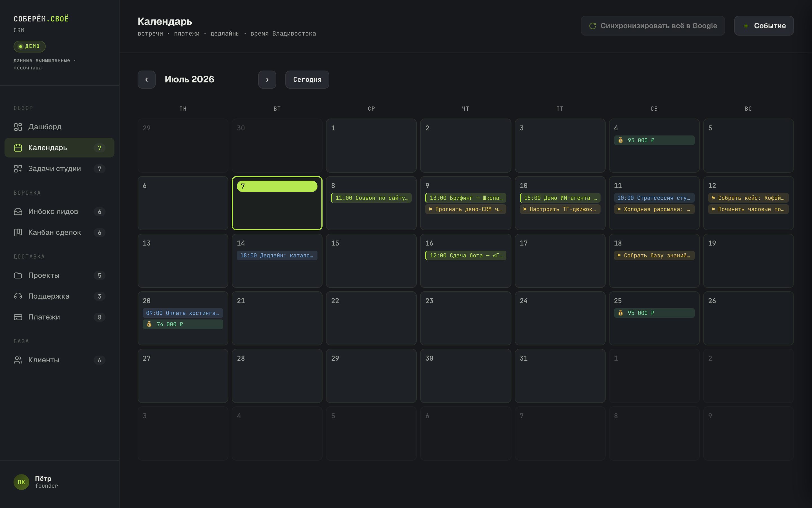Image resolution: width=812 pixels, height=508 pixels.
Task: Open the 13:00 Брифинг — Школа event
Action: [465, 198]
